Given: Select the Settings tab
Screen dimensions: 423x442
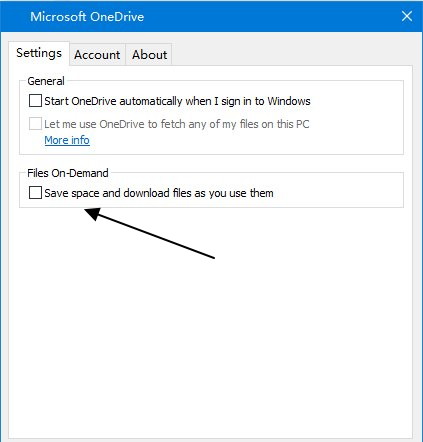Looking at the screenshot, I should (39, 53).
